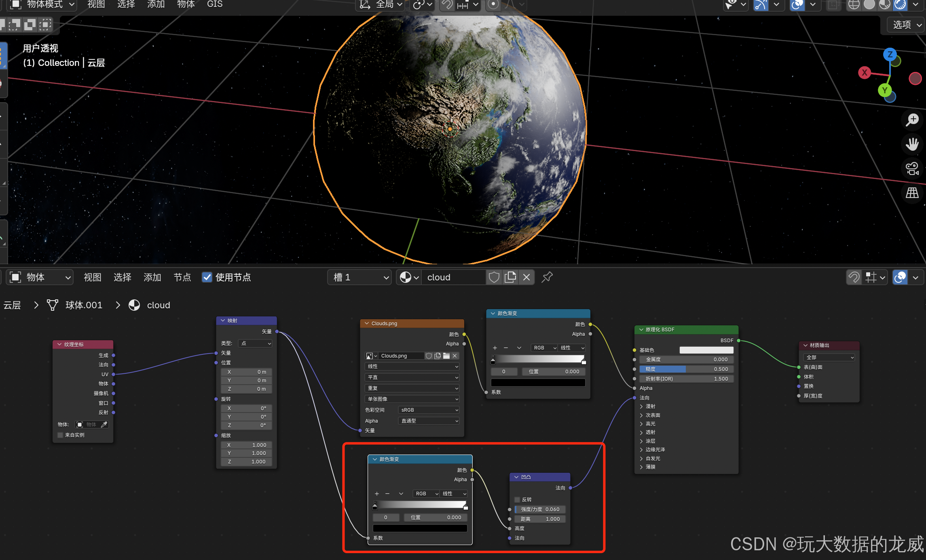Click the 糙度 roughness slider
Viewport: 926px width, 560px height.
pyautogui.click(x=686, y=369)
